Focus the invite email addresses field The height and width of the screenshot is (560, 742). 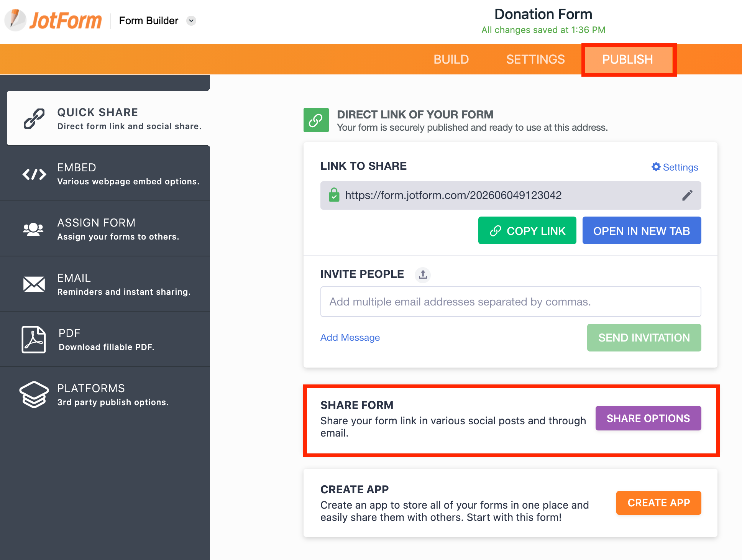click(511, 302)
